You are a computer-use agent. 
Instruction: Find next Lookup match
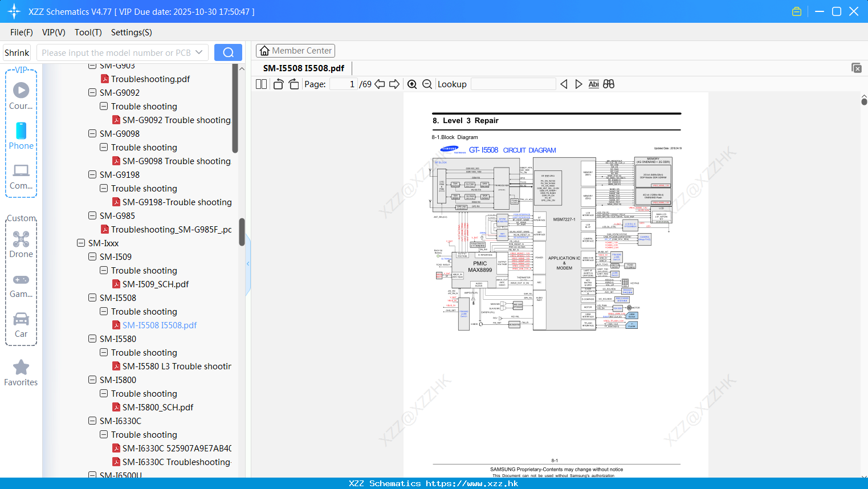(x=578, y=84)
